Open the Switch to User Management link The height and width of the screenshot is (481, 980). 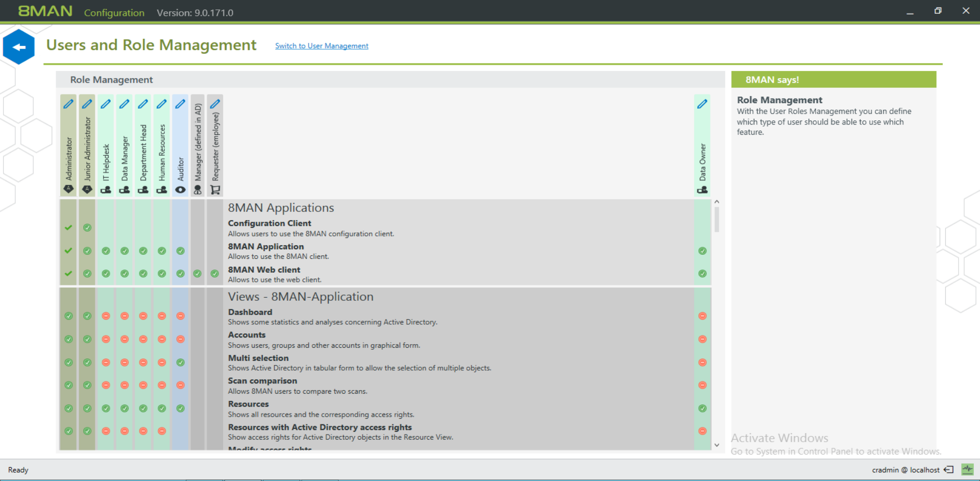click(322, 46)
